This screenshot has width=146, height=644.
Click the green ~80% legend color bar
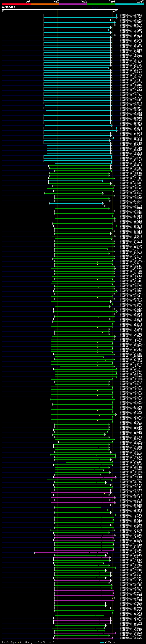tap(101, 4)
